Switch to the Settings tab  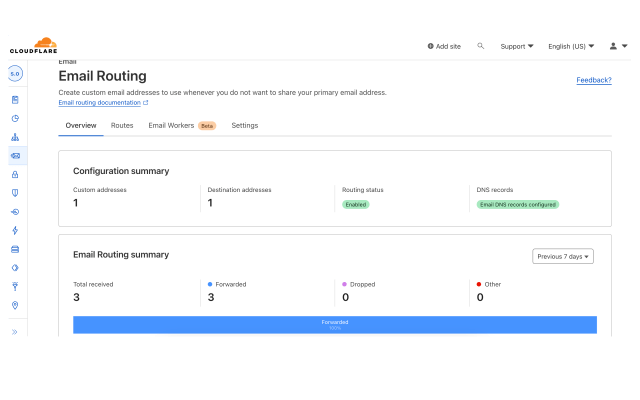coord(244,125)
